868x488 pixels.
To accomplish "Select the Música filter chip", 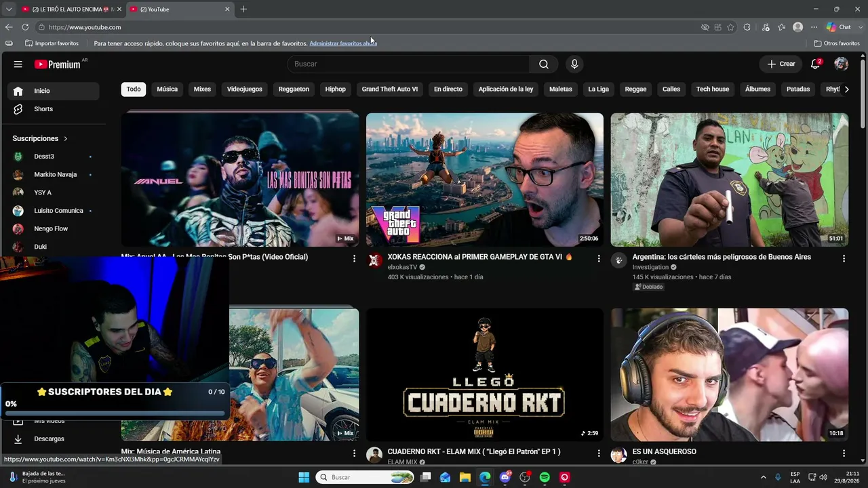I will click(167, 89).
